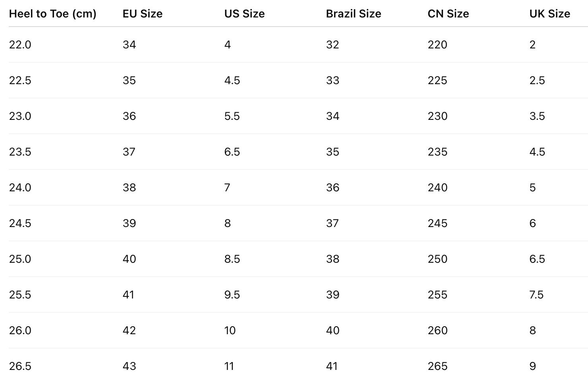The height and width of the screenshot is (385, 588).
Task: Click the Heel to Toe (cm) column header
Action: (52, 14)
